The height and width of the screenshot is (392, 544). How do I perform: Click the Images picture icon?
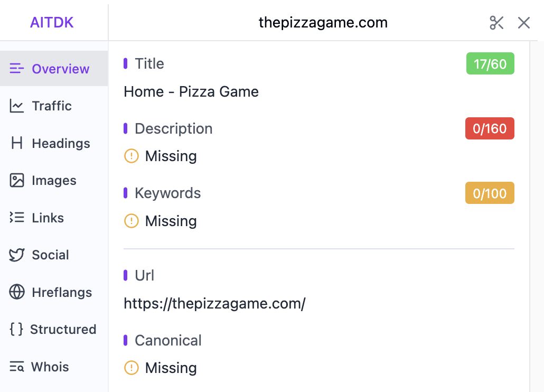coord(17,181)
